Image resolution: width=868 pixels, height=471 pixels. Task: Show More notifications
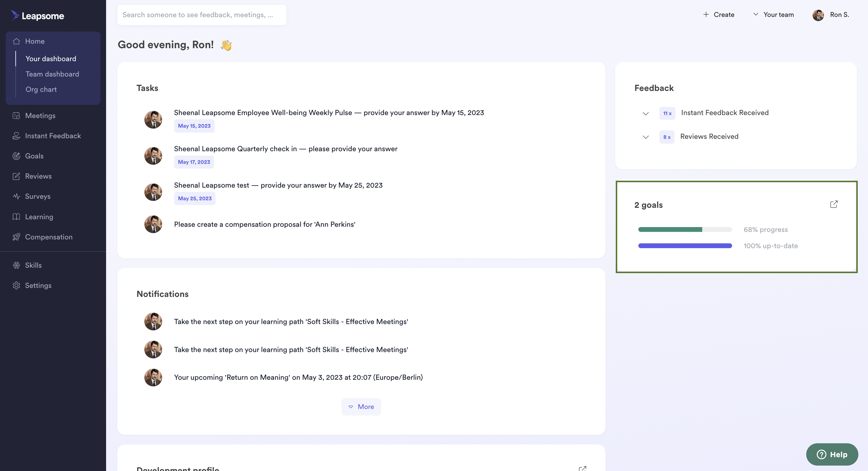pos(361,407)
